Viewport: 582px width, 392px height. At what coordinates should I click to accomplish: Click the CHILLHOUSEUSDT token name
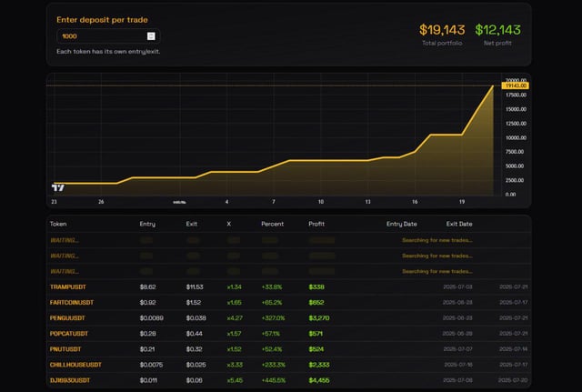click(80, 364)
